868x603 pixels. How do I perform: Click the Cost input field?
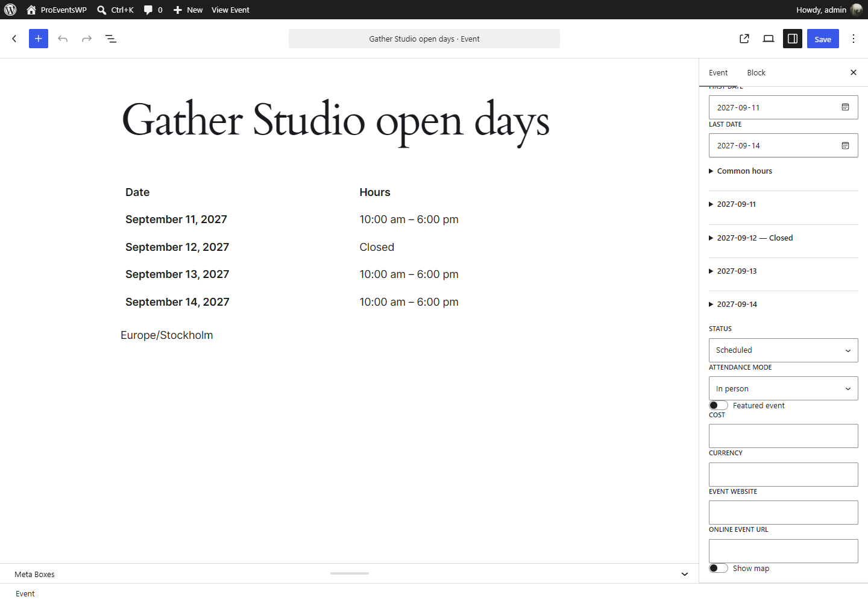pyautogui.click(x=784, y=436)
